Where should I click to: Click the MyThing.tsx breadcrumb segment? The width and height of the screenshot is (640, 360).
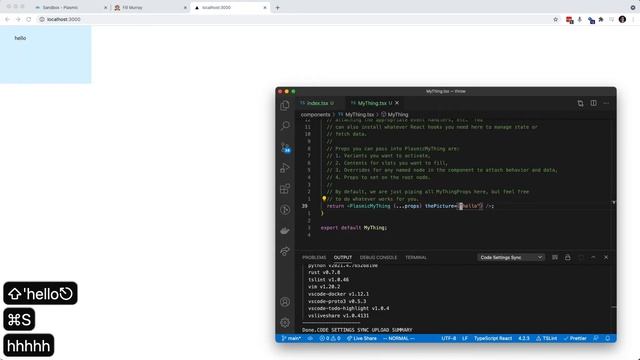point(356,115)
